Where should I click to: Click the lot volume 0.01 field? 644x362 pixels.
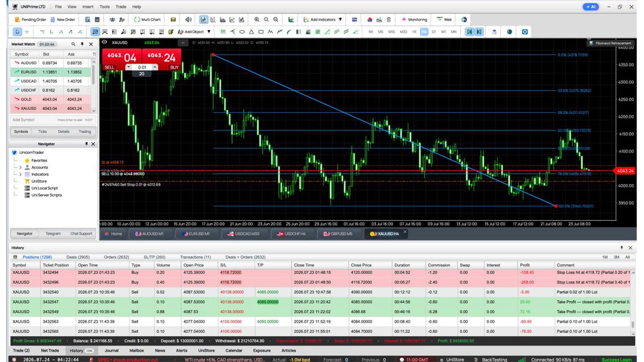[142, 67]
